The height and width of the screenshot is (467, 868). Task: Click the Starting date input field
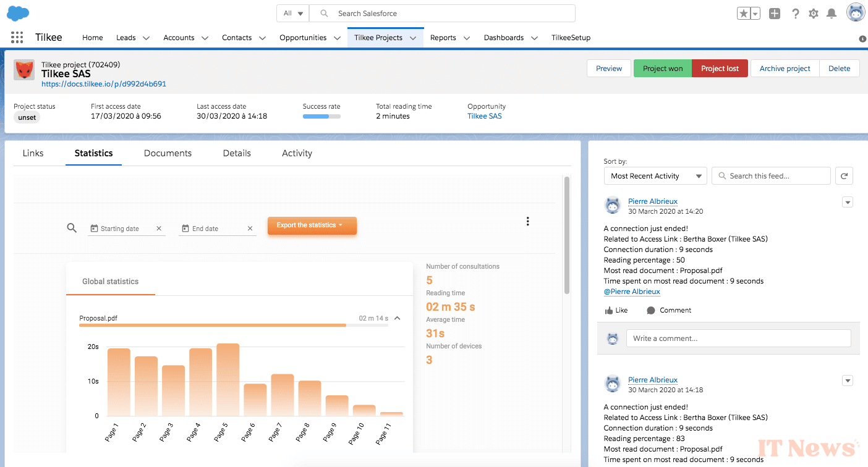[127, 229]
